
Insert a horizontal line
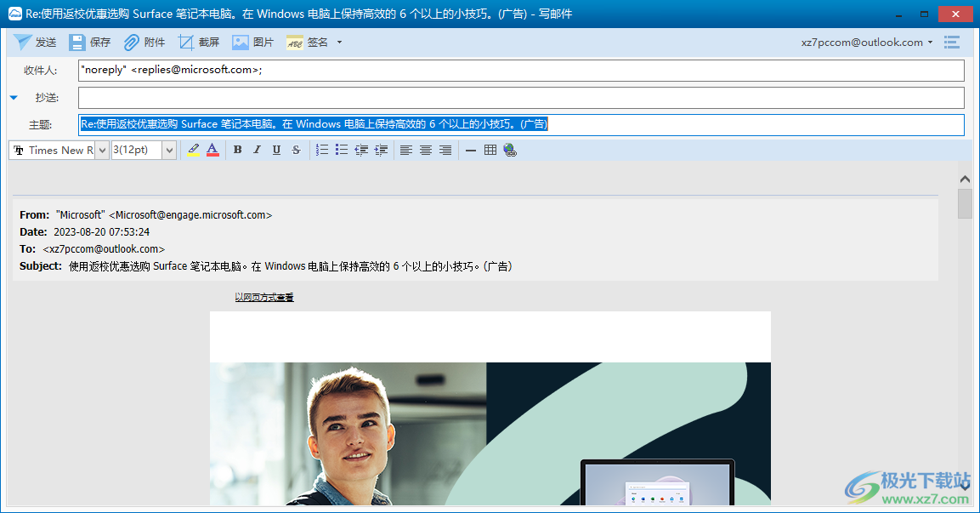(x=471, y=151)
